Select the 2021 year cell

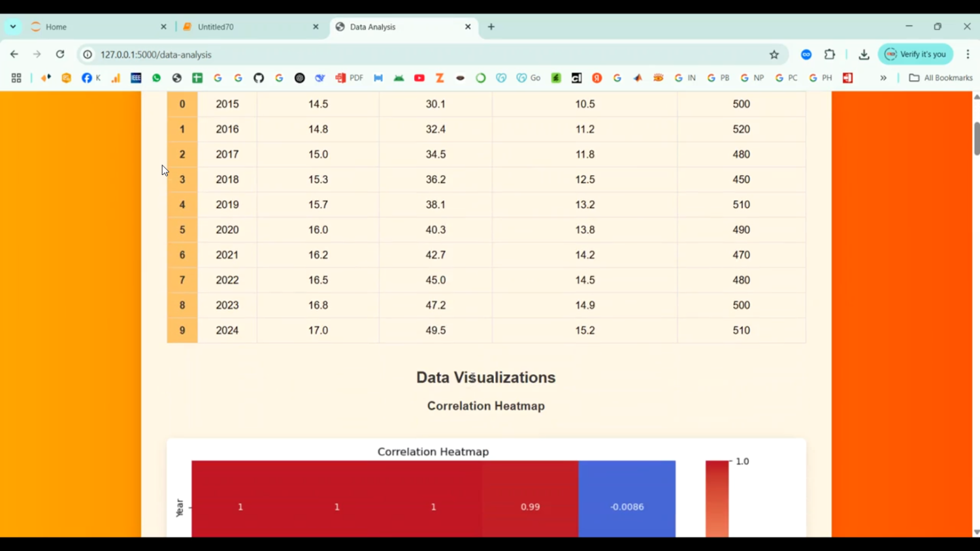pos(227,255)
